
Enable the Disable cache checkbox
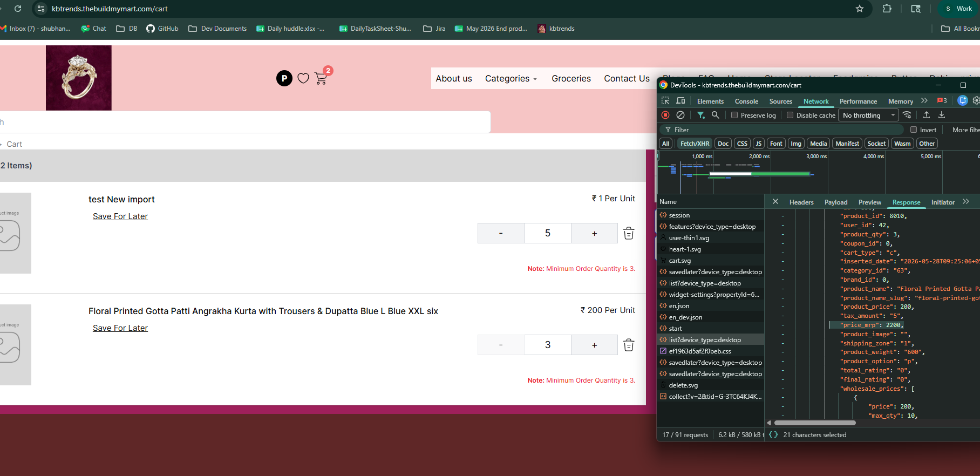[x=790, y=115]
